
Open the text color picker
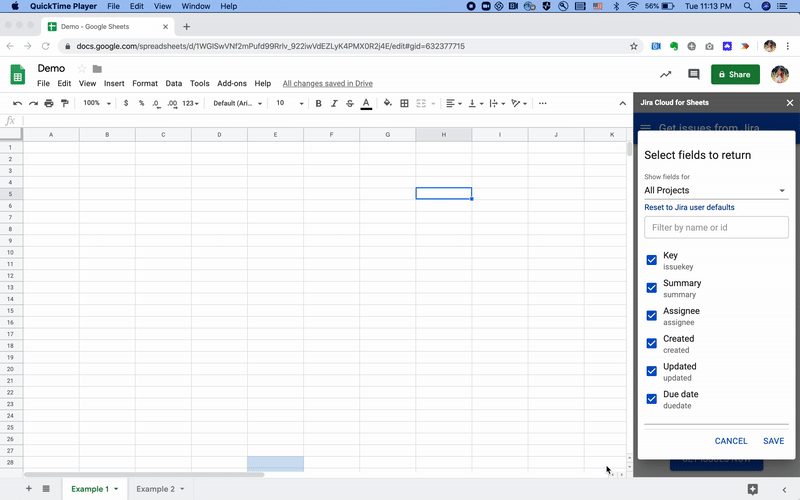click(x=366, y=104)
